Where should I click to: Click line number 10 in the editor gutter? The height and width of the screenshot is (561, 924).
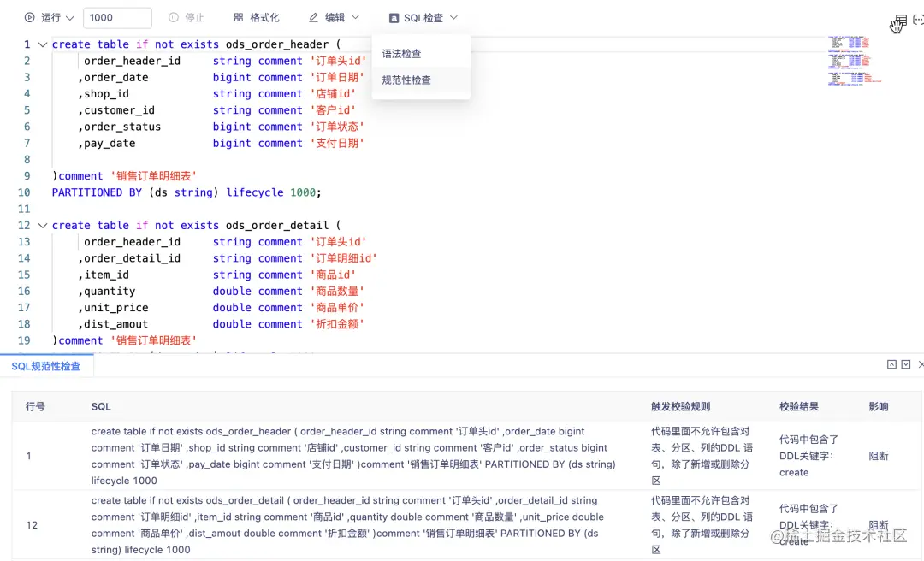point(24,192)
